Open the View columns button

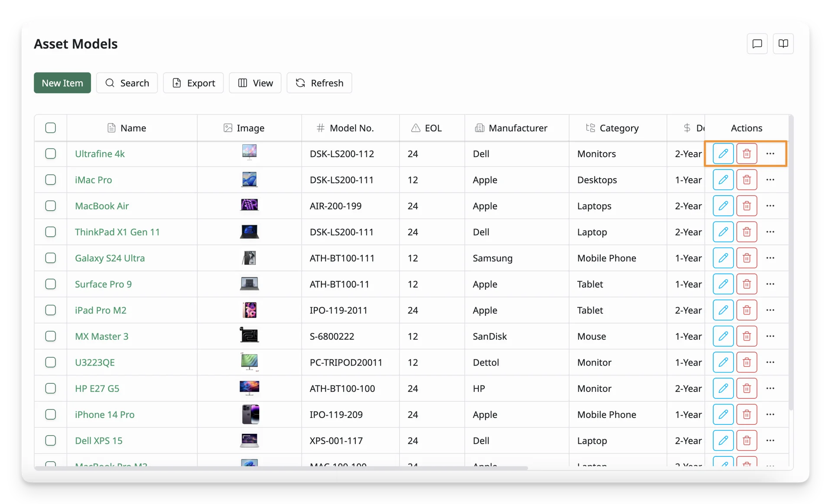(255, 83)
